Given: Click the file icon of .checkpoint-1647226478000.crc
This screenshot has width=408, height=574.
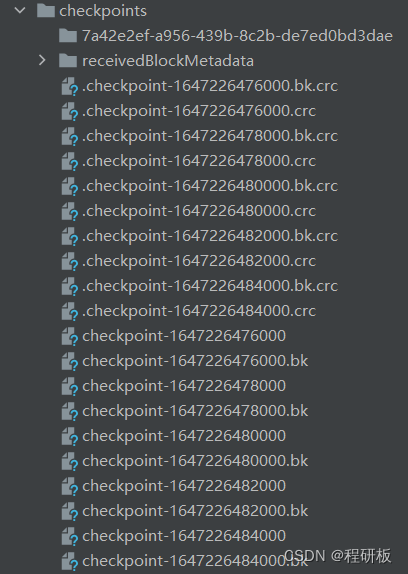Looking at the screenshot, I should click(x=70, y=161).
